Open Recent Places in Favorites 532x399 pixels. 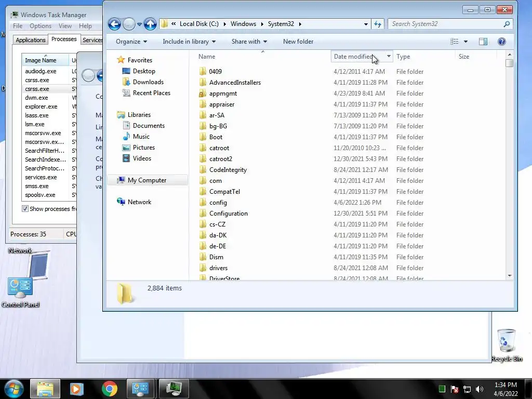pos(151,92)
